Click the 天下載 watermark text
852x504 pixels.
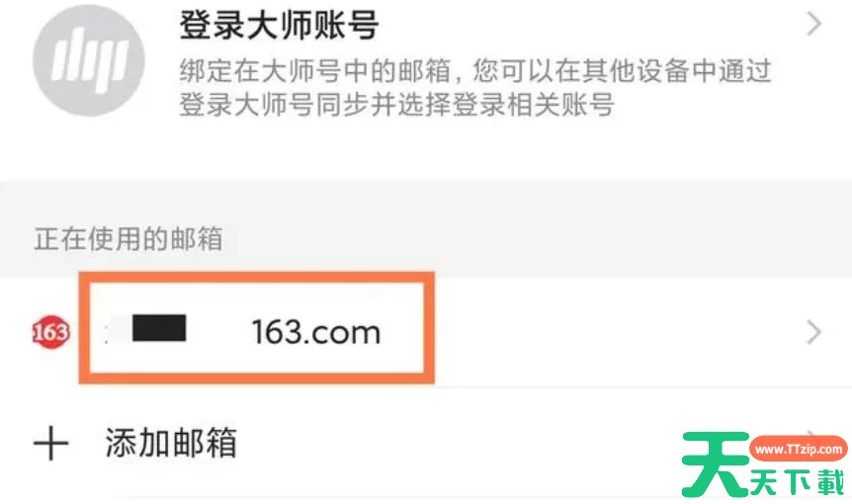coord(798,482)
